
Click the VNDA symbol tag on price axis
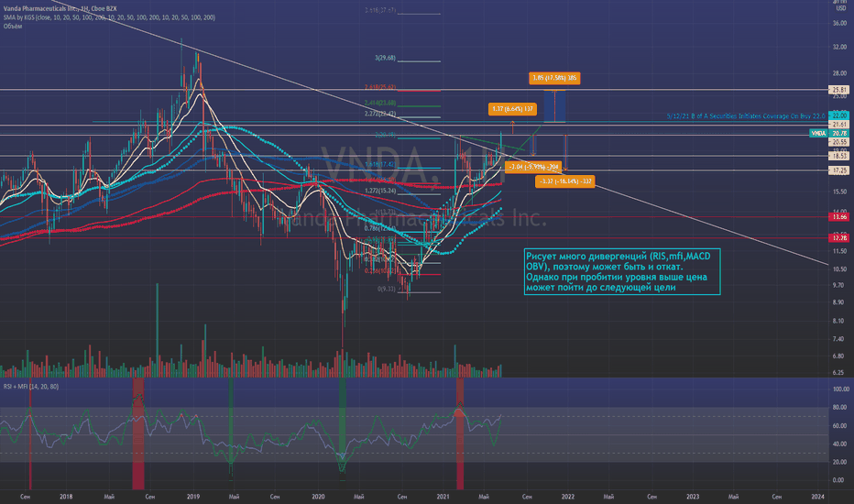pyautogui.click(x=818, y=133)
